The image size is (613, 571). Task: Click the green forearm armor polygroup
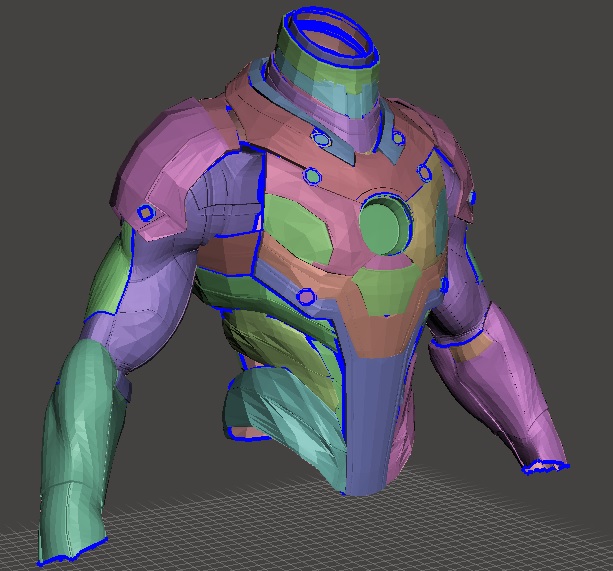click(x=76, y=447)
